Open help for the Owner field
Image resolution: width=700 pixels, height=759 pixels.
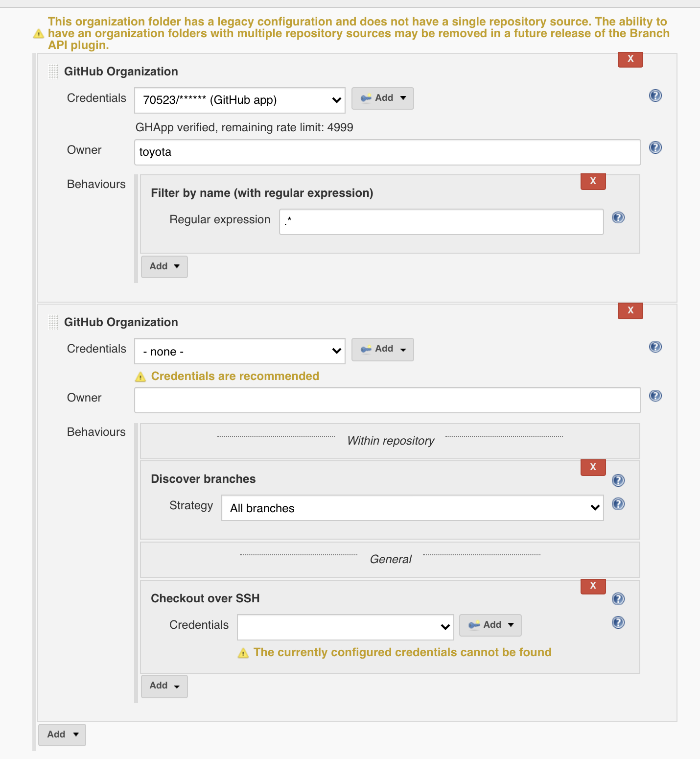pyautogui.click(x=655, y=147)
